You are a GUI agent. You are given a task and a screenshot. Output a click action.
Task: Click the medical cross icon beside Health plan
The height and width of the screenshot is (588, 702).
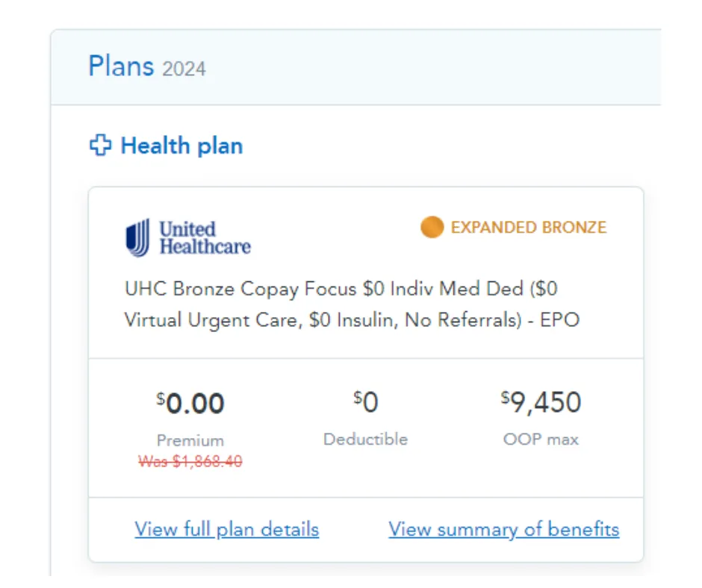click(x=100, y=146)
